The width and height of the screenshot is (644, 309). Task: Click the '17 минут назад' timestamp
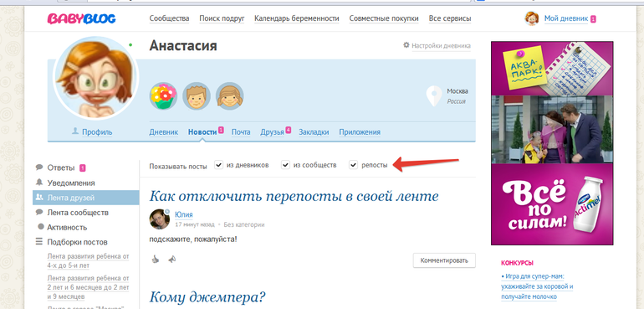click(x=195, y=224)
